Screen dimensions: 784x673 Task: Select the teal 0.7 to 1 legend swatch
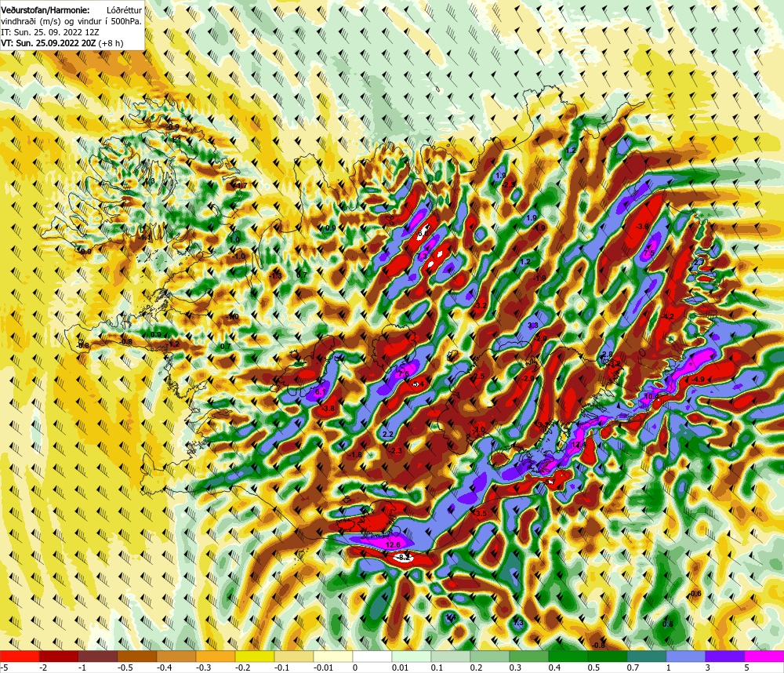tap(647, 656)
